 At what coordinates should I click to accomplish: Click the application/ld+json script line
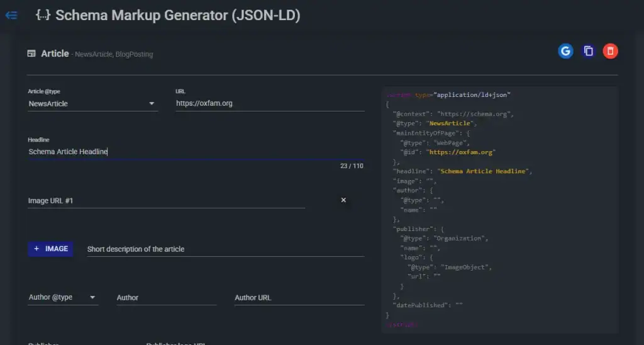448,95
